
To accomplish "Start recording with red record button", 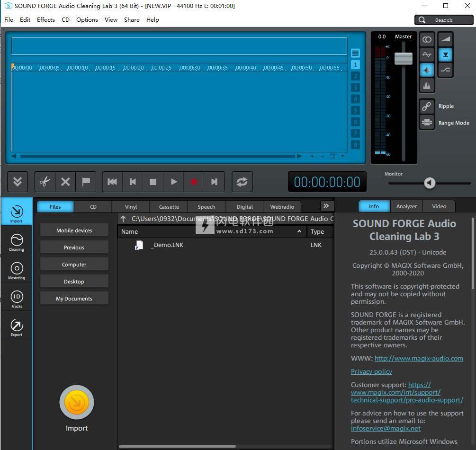I will tap(194, 182).
